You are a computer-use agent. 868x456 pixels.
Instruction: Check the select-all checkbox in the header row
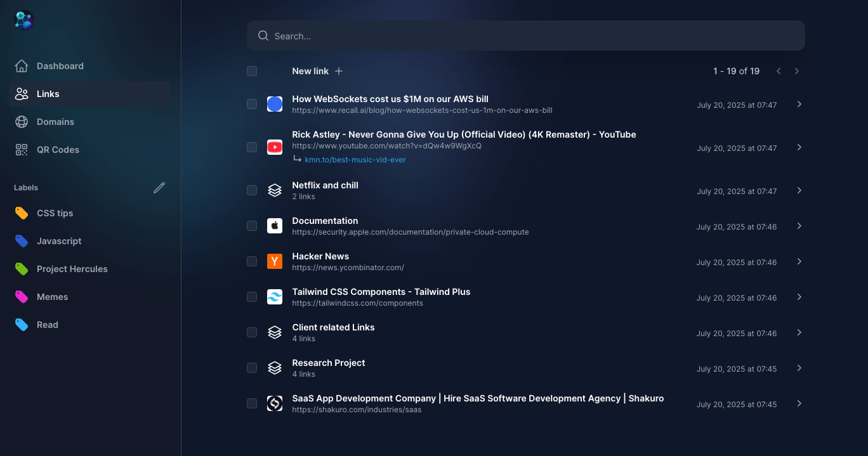251,71
